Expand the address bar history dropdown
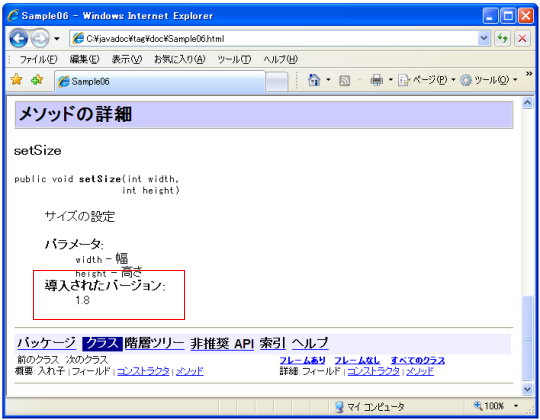Viewport: 540px width, 420px height. 484,38
